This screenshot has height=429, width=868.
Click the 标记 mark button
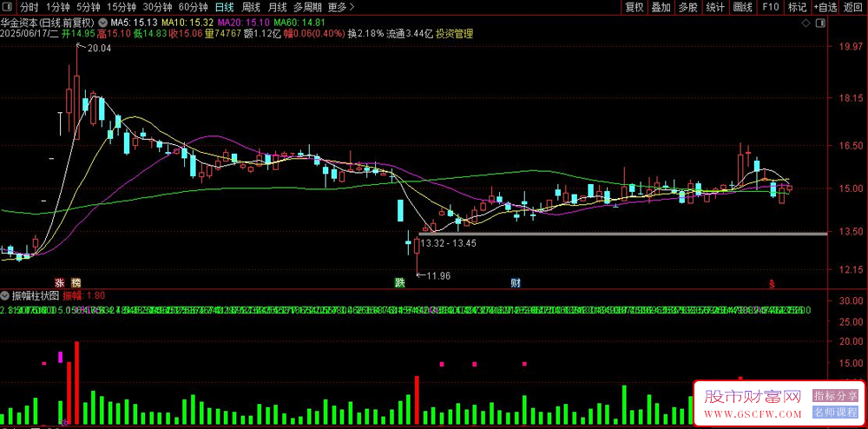(x=797, y=7)
